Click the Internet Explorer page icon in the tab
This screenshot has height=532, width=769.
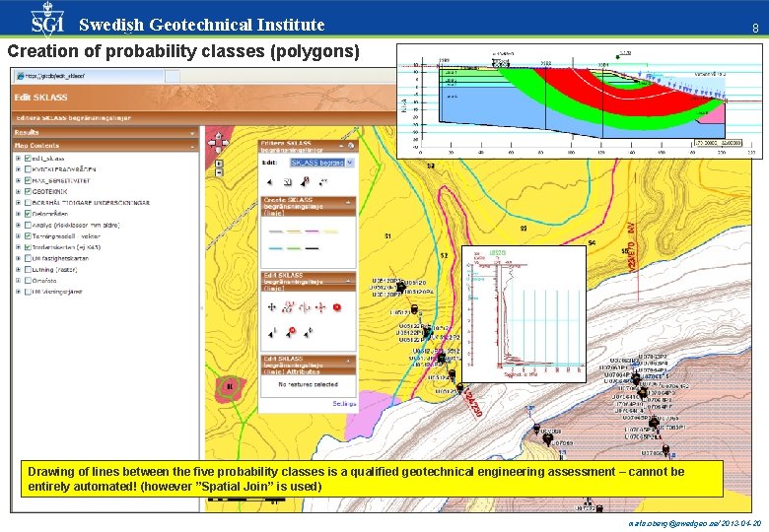click(x=20, y=76)
